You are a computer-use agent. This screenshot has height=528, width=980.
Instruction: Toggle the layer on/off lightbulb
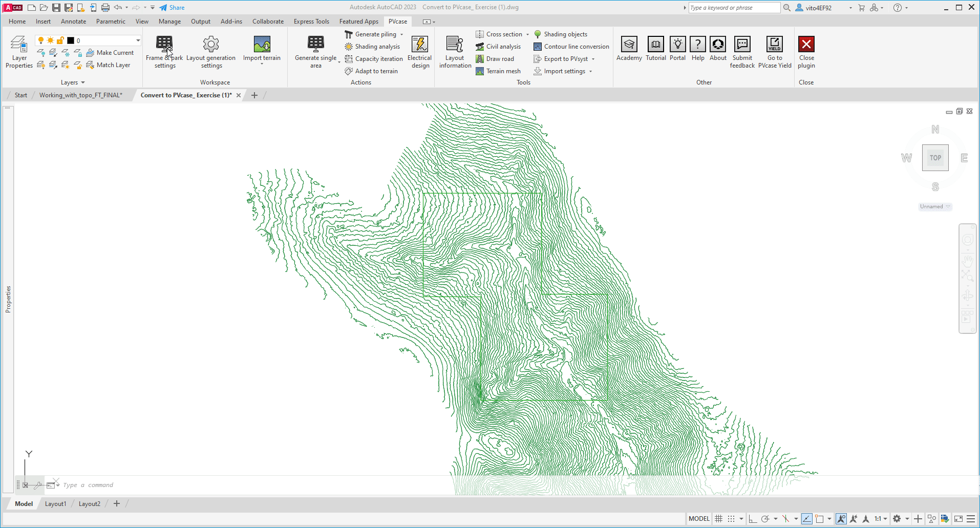(41, 40)
